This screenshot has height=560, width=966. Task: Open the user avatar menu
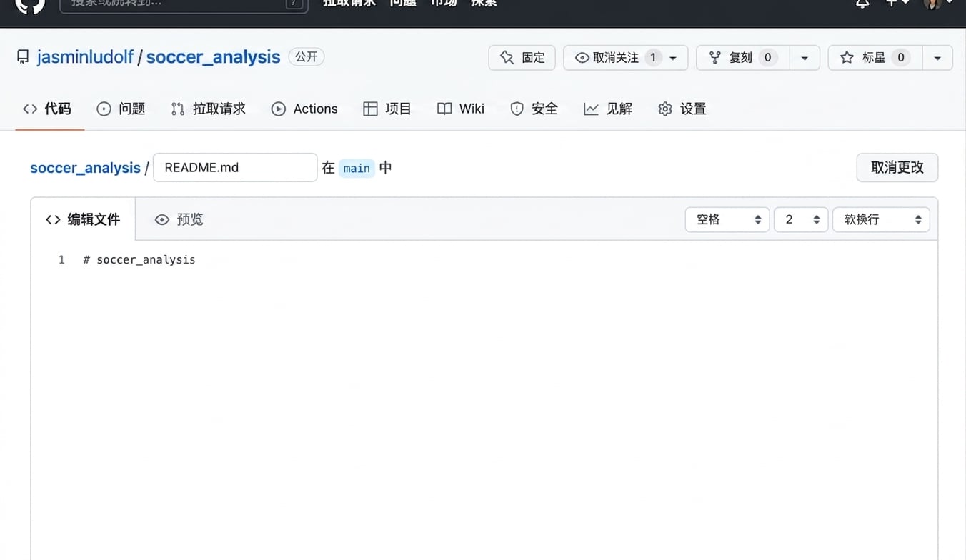tap(937, 4)
